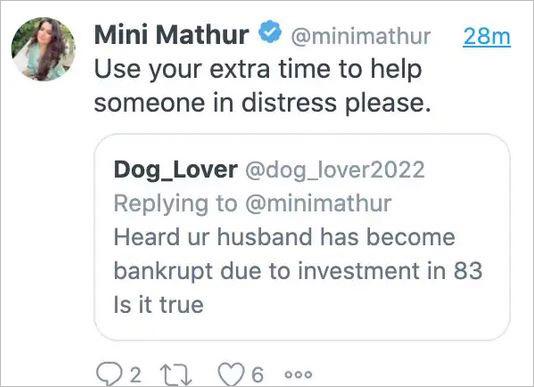Open Mini Mathur's profile picture
Image resolution: width=534 pixels, height=387 pixels.
pos(43,49)
